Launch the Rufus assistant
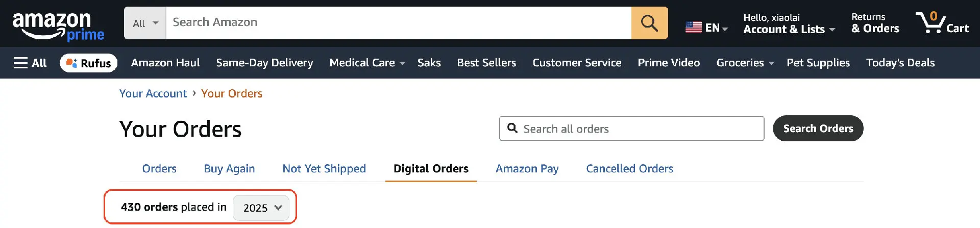The width and height of the screenshot is (980, 228). coord(89,63)
